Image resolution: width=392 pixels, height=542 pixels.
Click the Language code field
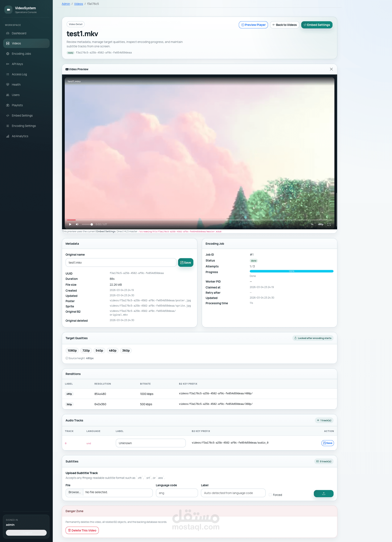[177, 493]
